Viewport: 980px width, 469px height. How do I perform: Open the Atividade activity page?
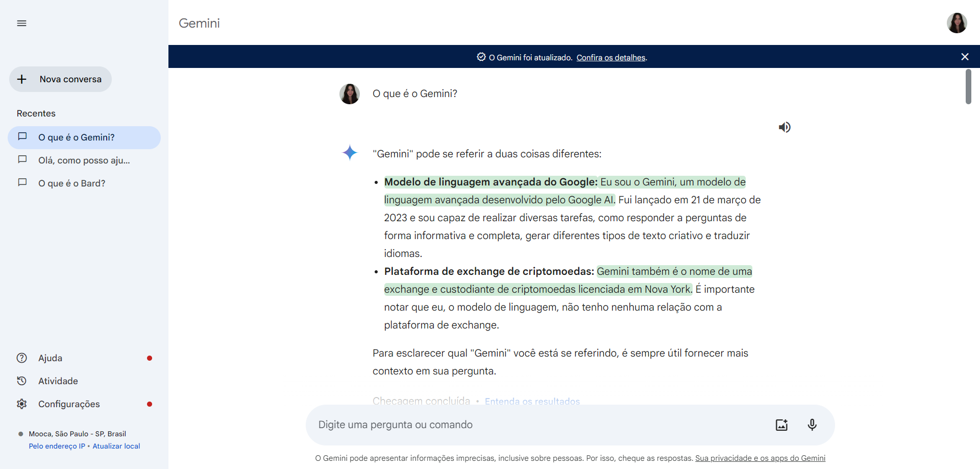(x=84, y=381)
